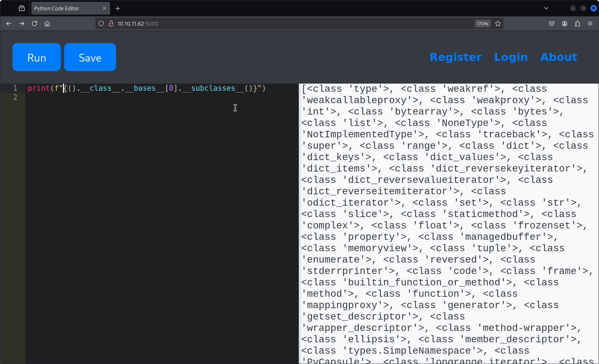Close the Python Code Editor tab
The width and height of the screenshot is (599, 364).
point(104,8)
